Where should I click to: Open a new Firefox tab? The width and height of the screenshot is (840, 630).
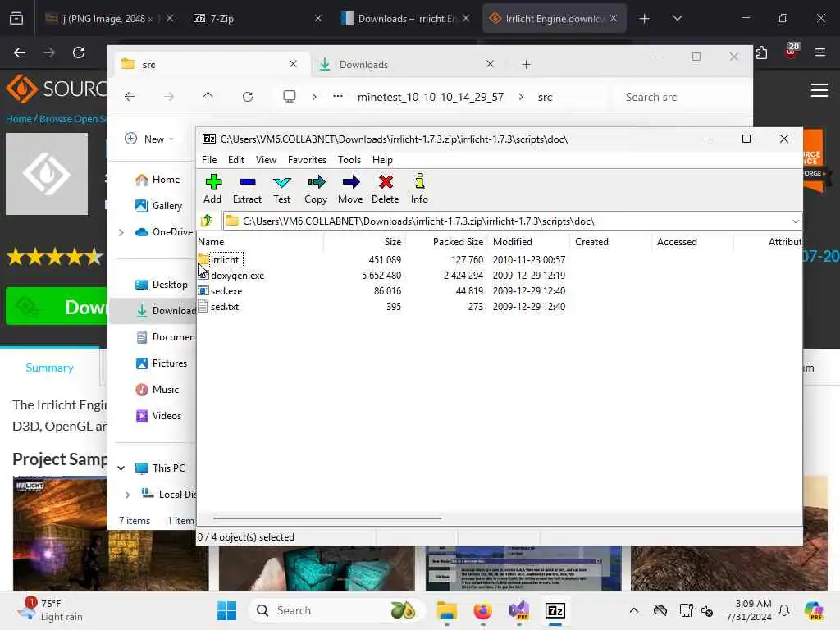click(645, 18)
